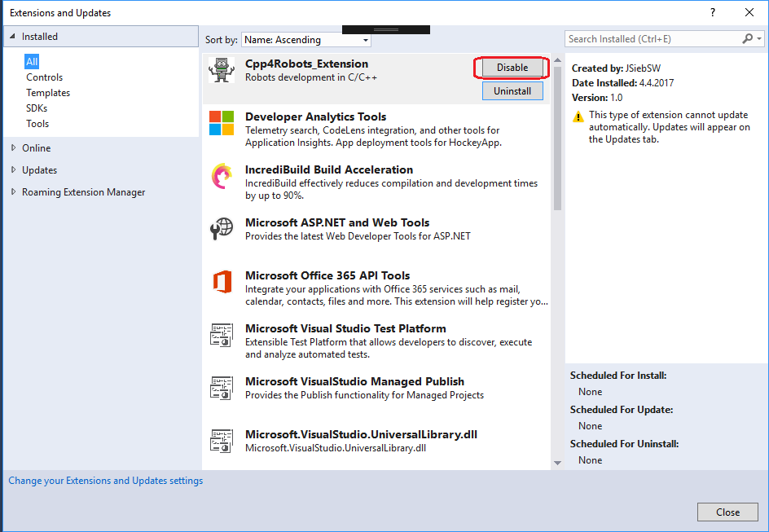Viewport: 769px width, 532px height.
Task: Expand the Roaming Extension Manager category
Action: tap(13, 191)
